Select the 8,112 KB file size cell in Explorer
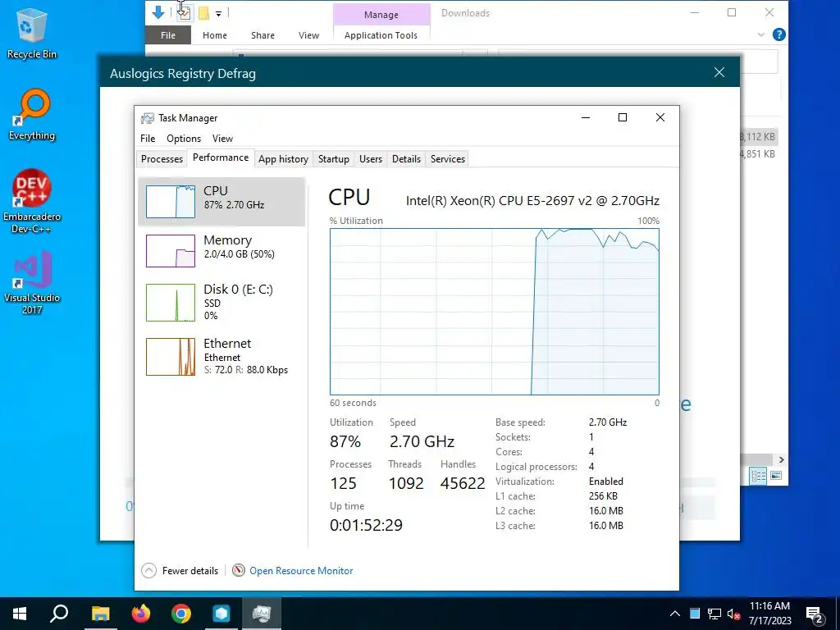 click(757, 137)
